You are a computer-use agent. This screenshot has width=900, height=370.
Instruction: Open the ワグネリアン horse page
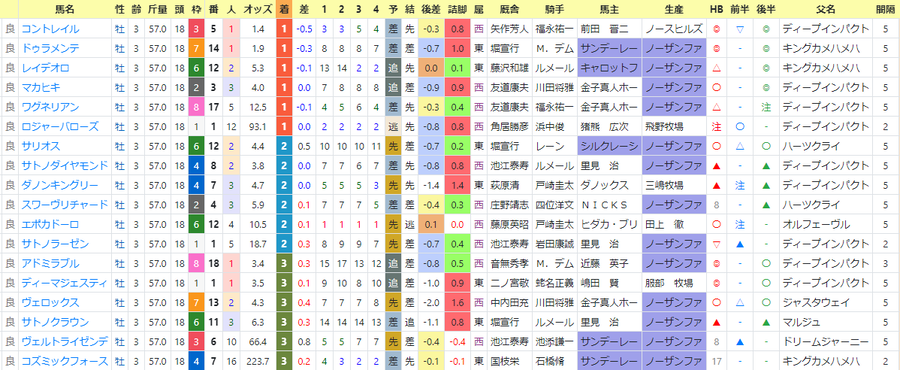tap(50, 107)
